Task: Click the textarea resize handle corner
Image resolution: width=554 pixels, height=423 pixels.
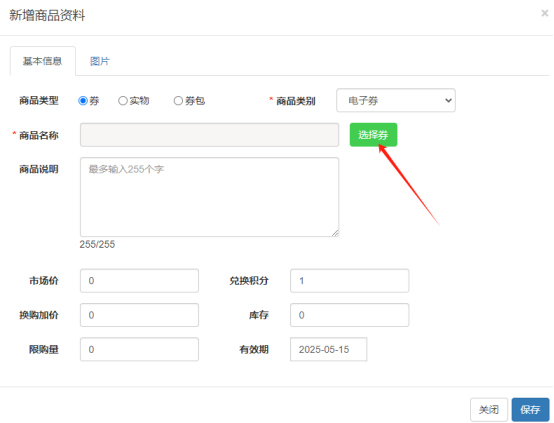Action: 335,233
